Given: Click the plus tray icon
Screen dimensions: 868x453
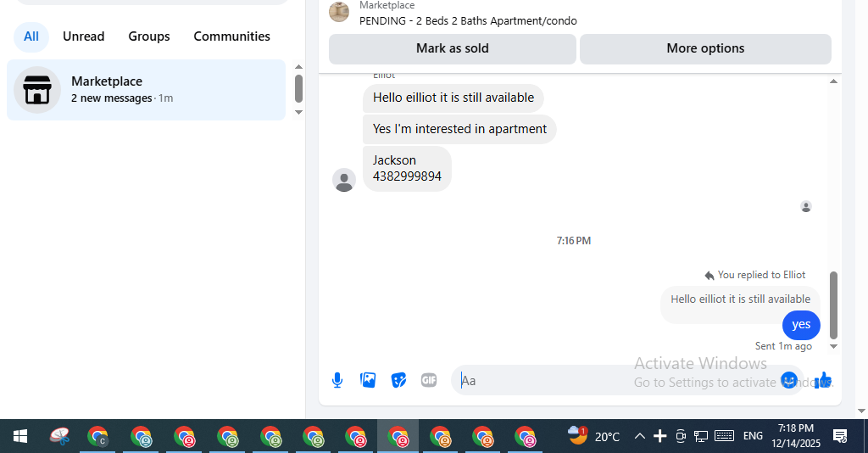Looking at the screenshot, I should pyautogui.click(x=659, y=436).
